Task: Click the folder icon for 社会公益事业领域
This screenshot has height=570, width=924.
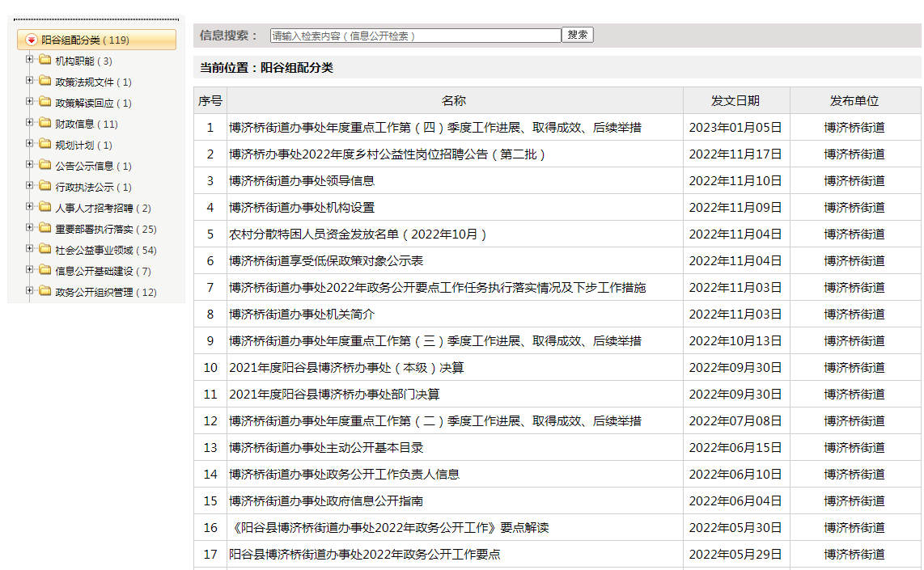Action: pos(45,249)
